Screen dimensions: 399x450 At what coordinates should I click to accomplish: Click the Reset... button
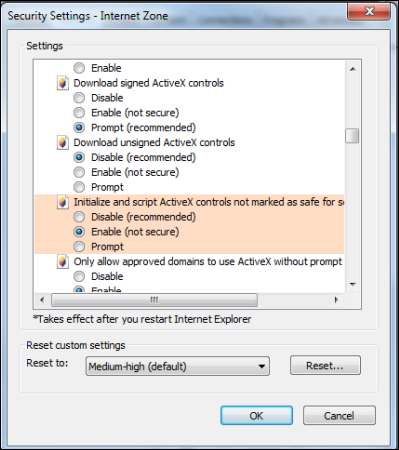(325, 365)
